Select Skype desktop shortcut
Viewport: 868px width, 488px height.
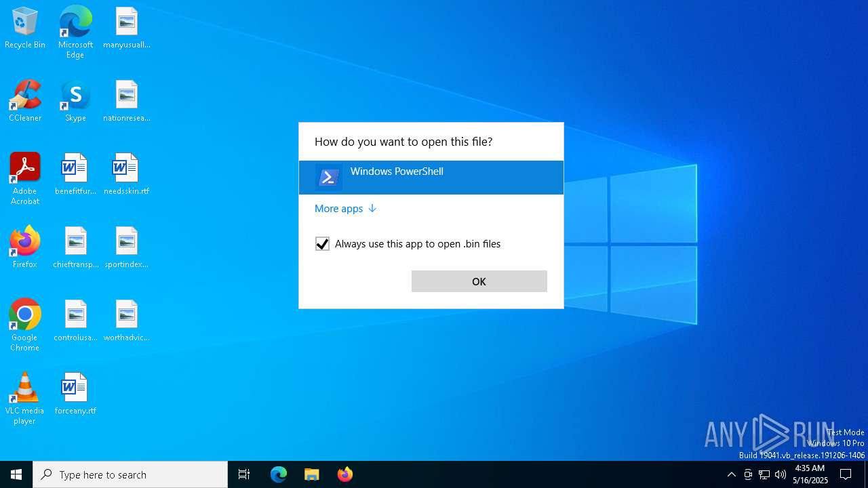[x=75, y=101]
